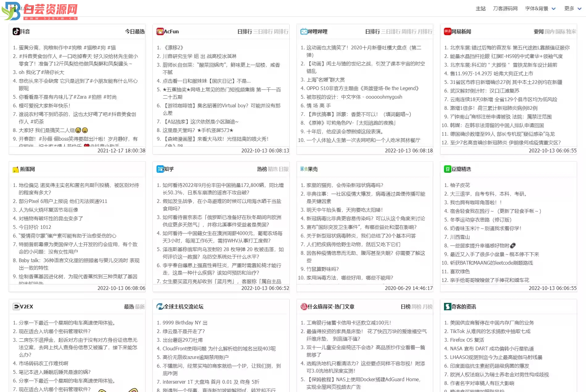Click the 豆瓣精选 green logo icon

click(x=447, y=169)
